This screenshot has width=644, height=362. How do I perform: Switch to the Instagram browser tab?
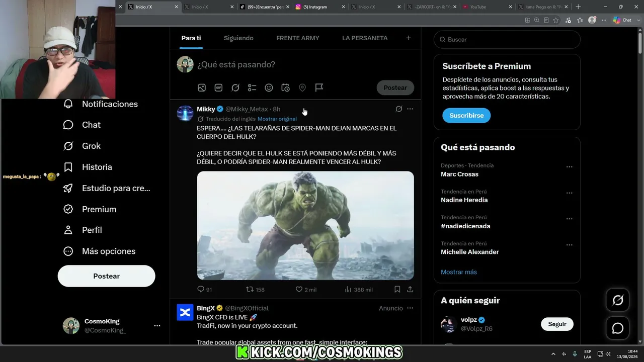coord(320,7)
